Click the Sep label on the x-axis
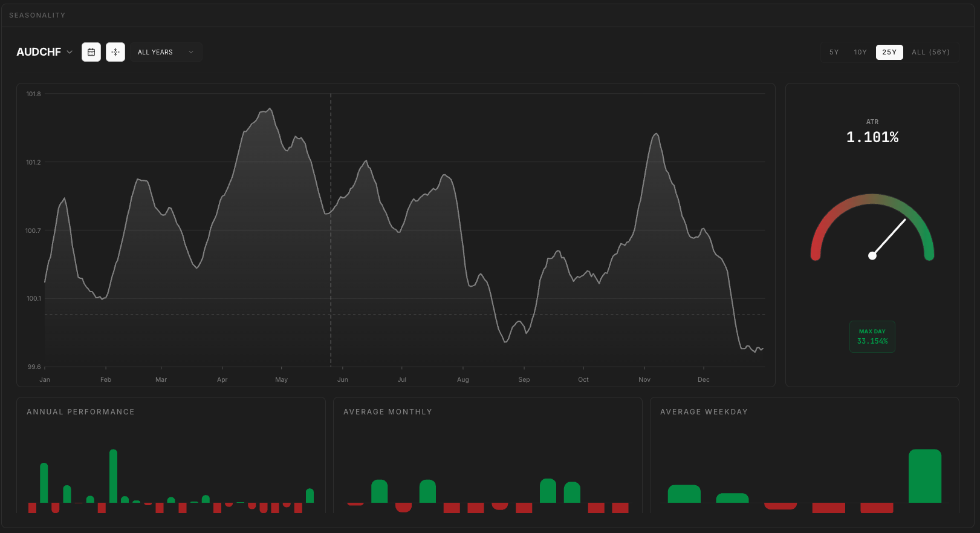Image resolution: width=980 pixels, height=533 pixels. pyautogui.click(x=524, y=380)
